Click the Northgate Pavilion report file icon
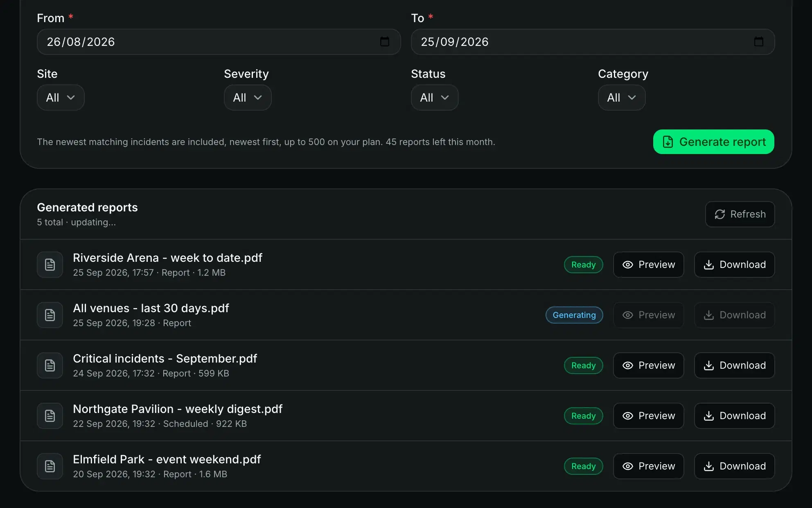The width and height of the screenshot is (812, 508). pyautogui.click(x=50, y=416)
